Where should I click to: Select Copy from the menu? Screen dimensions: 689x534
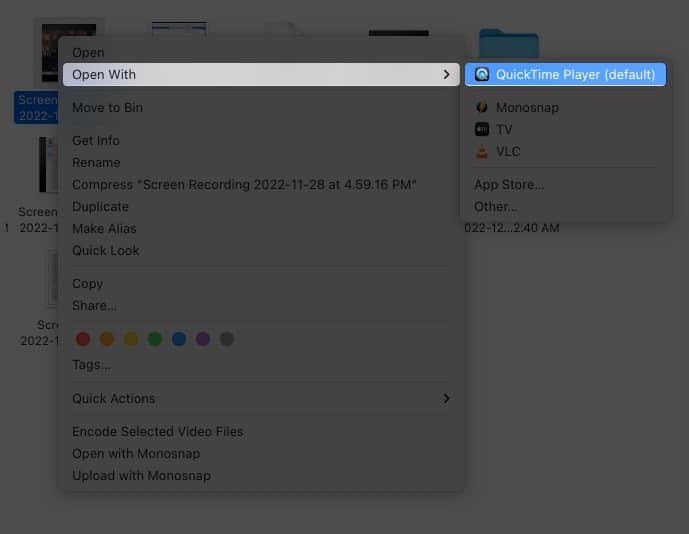click(261, 283)
